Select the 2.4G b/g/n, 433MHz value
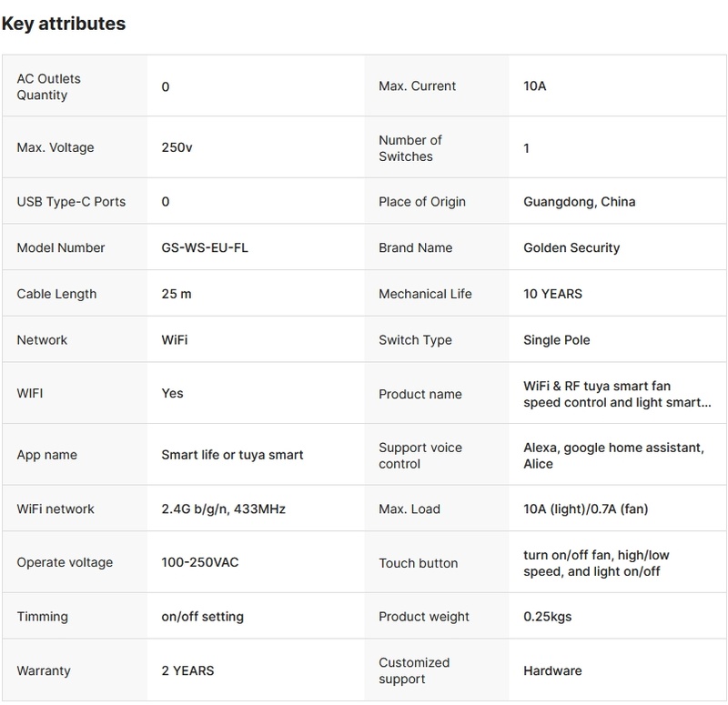 click(x=223, y=509)
